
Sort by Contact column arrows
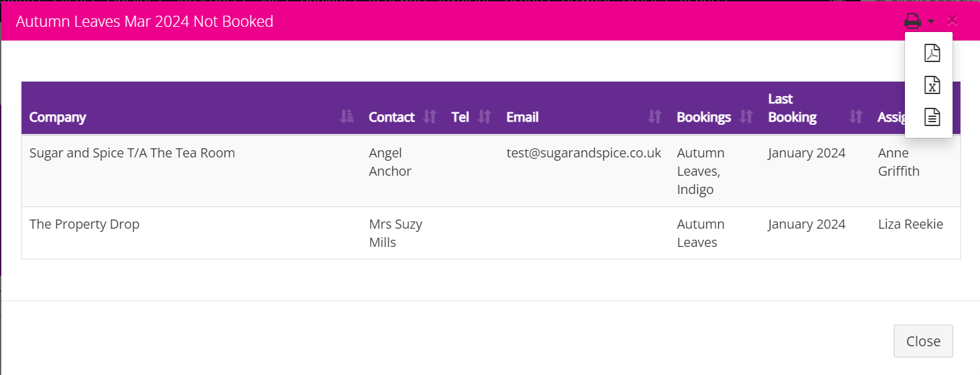coord(430,116)
